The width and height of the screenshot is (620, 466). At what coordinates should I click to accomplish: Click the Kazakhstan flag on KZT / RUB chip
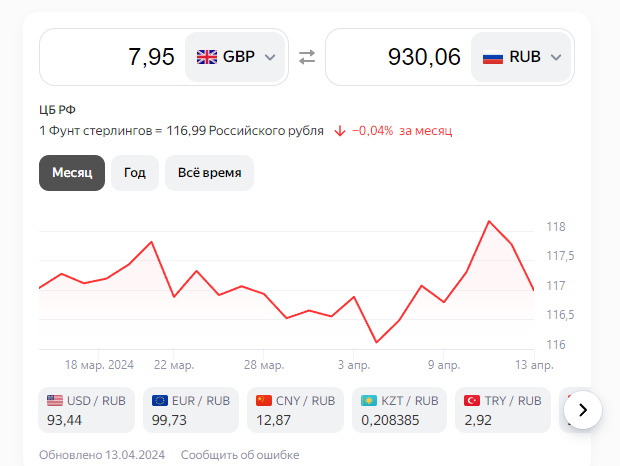point(368,400)
